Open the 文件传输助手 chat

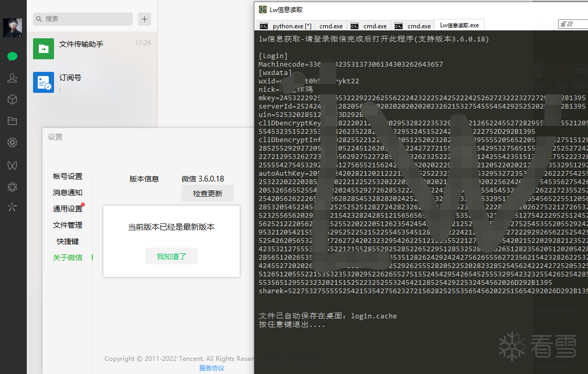tap(92, 49)
